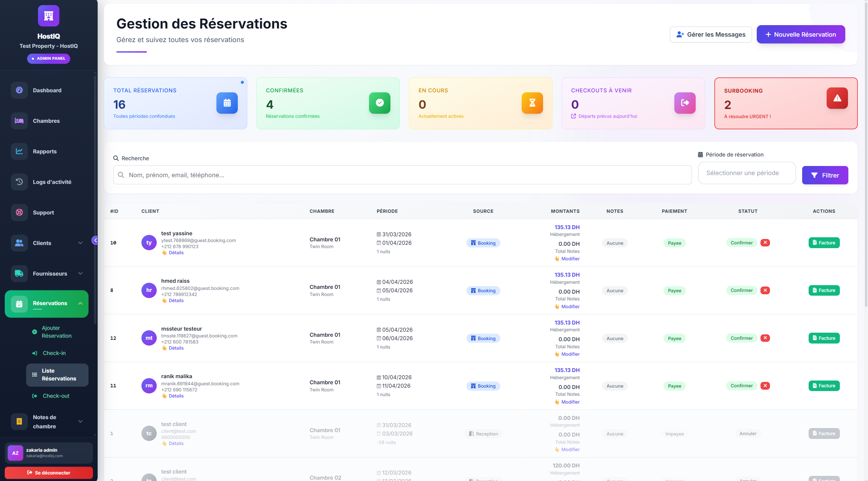The width and height of the screenshot is (868, 481).
Task: Click the Confirmer status pill for ranik malika
Action: click(741, 386)
